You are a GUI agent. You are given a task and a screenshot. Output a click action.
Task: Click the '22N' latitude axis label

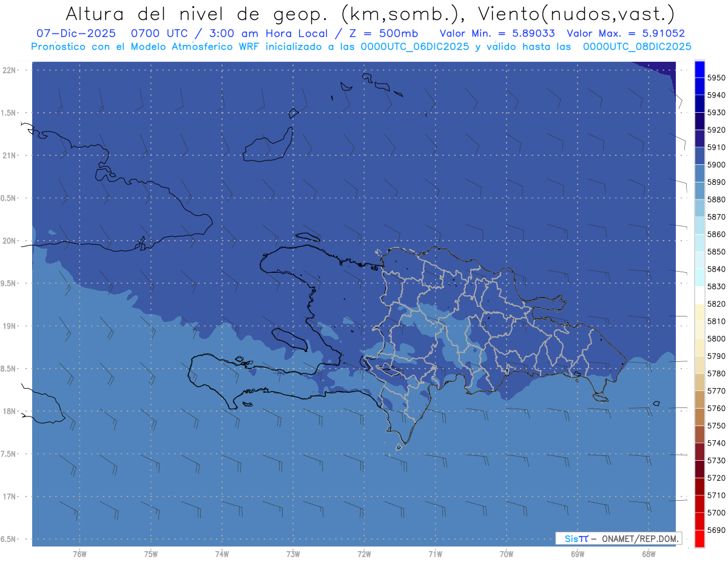coord(9,70)
